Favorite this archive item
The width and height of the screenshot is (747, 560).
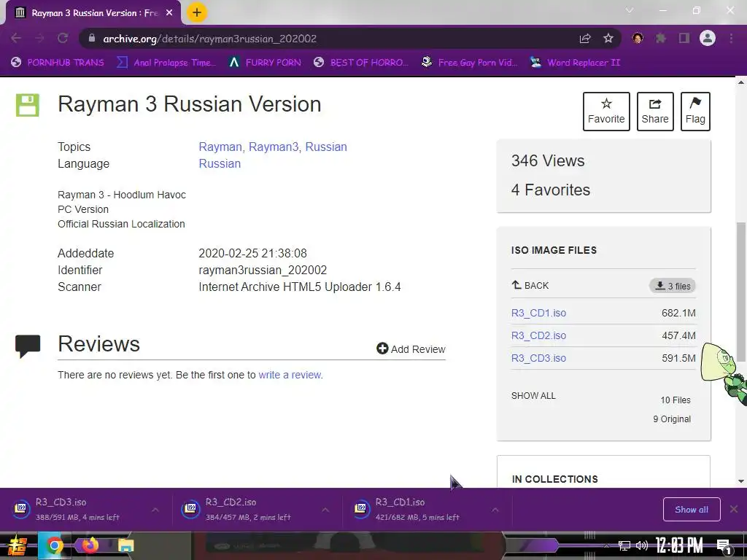(x=606, y=112)
